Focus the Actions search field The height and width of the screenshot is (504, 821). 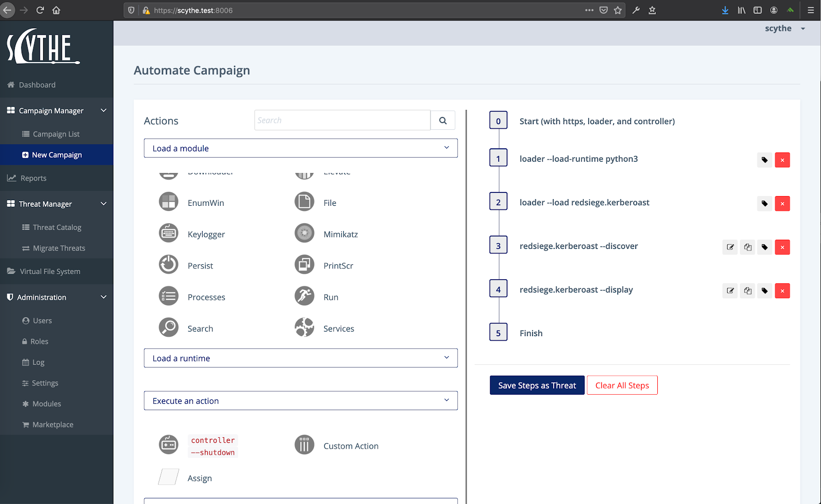pos(342,121)
